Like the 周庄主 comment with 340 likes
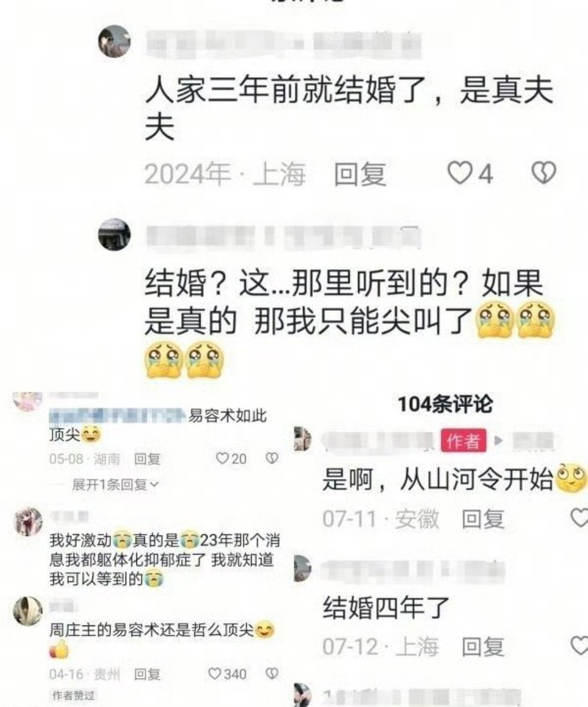The height and width of the screenshot is (707, 588). 214,674
